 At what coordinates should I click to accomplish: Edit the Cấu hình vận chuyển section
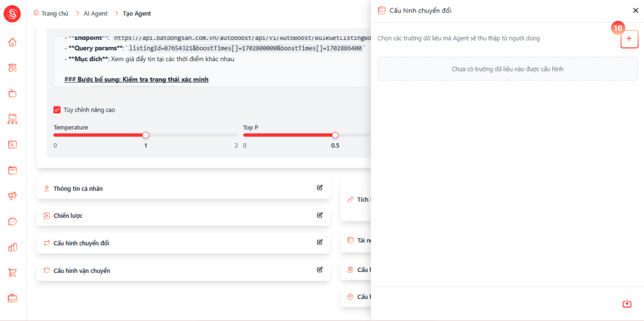click(320, 269)
